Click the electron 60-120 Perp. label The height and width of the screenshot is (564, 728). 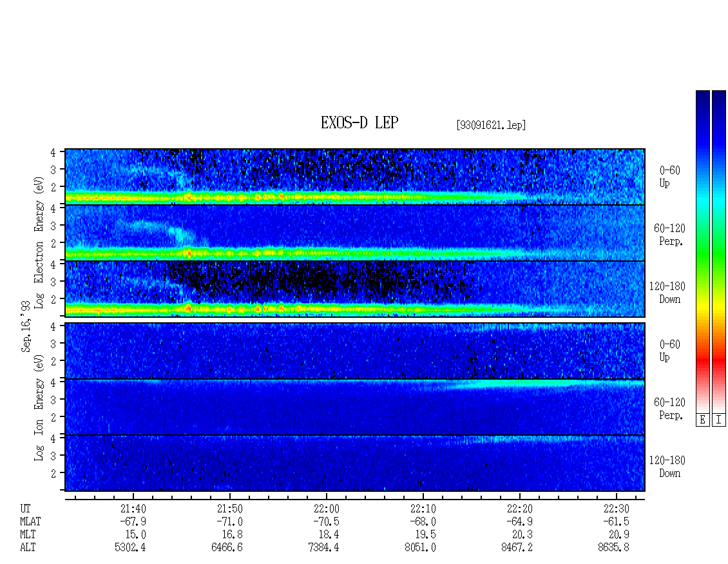[x=669, y=235]
